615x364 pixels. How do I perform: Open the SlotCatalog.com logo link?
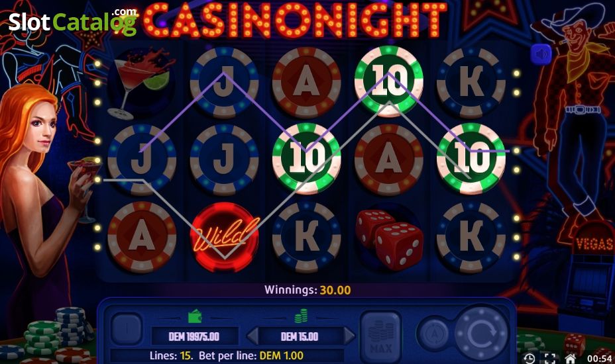[73, 22]
